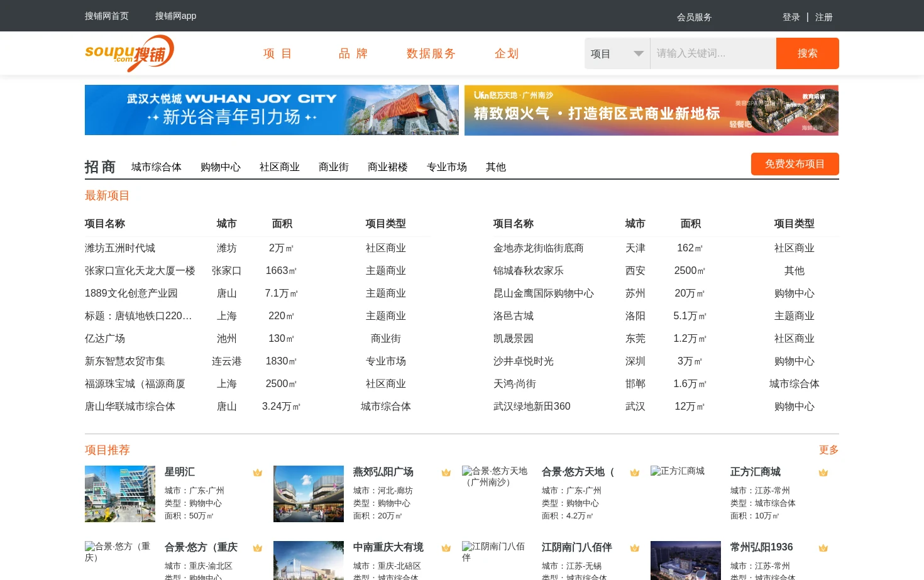Open the 常州弘阳1936 project title

coord(762,547)
